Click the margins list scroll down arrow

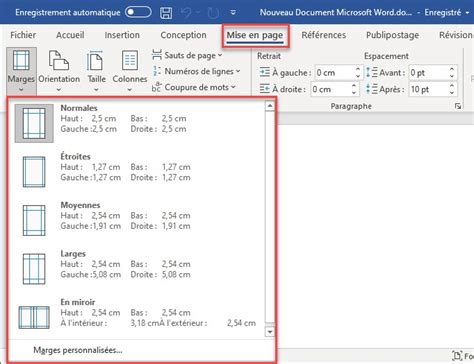[x=270, y=332]
